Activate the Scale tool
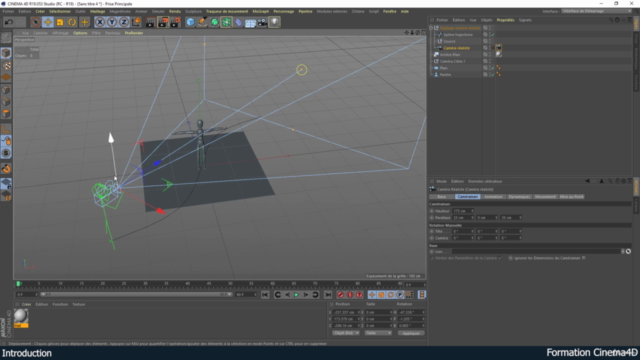Image resolution: width=640 pixels, height=360 pixels. [x=60, y=22]
